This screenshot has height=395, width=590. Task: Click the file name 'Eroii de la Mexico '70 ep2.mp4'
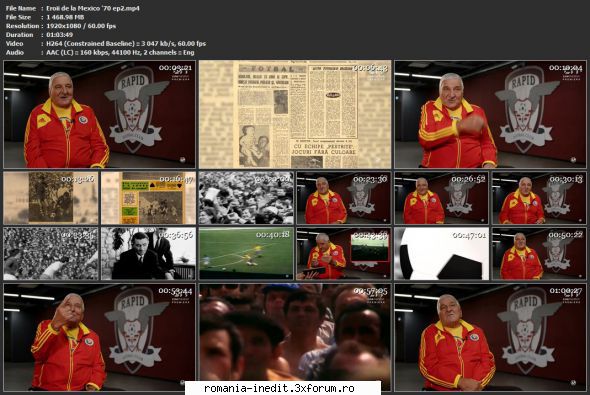point(93,8)
